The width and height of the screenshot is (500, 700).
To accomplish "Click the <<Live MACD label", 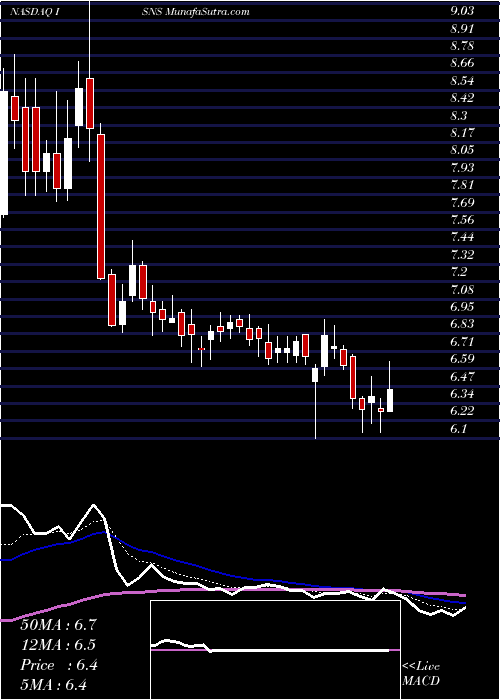I will point(421,673).
